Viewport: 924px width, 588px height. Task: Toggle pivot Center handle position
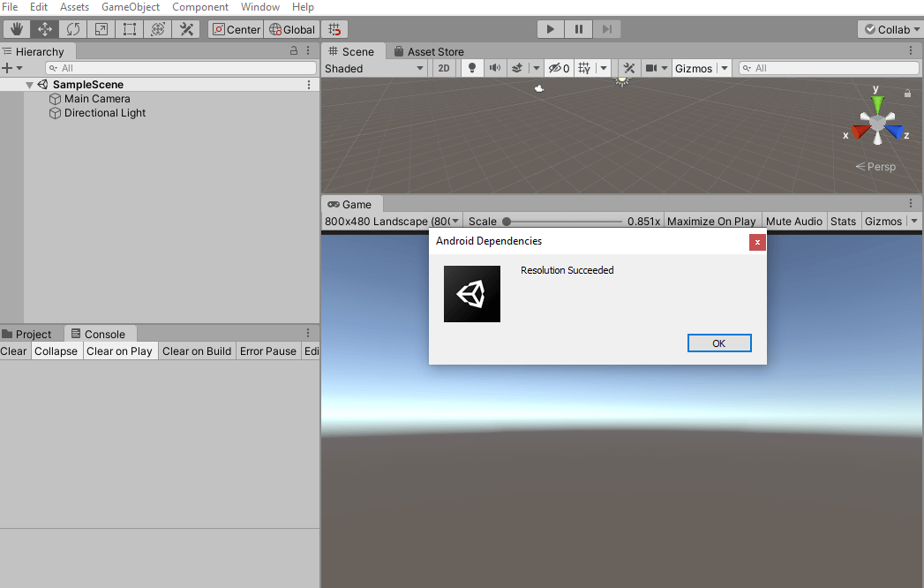pos(236,29)
